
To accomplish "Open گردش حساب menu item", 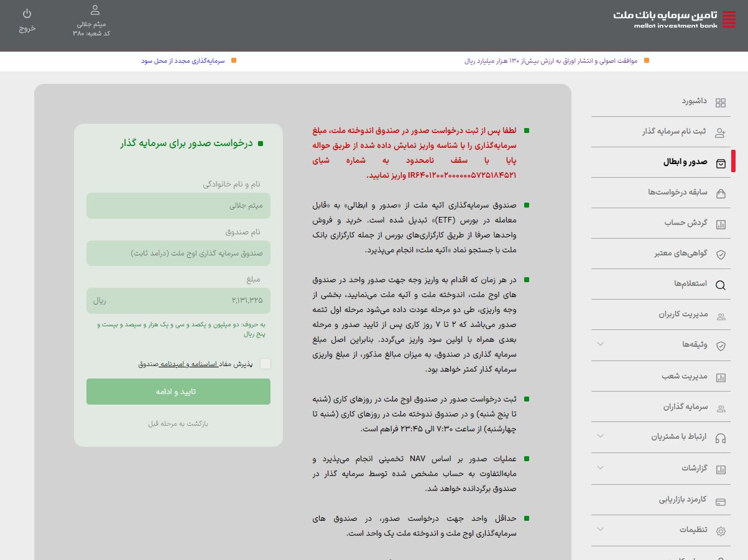I will (x=686, y=223).
